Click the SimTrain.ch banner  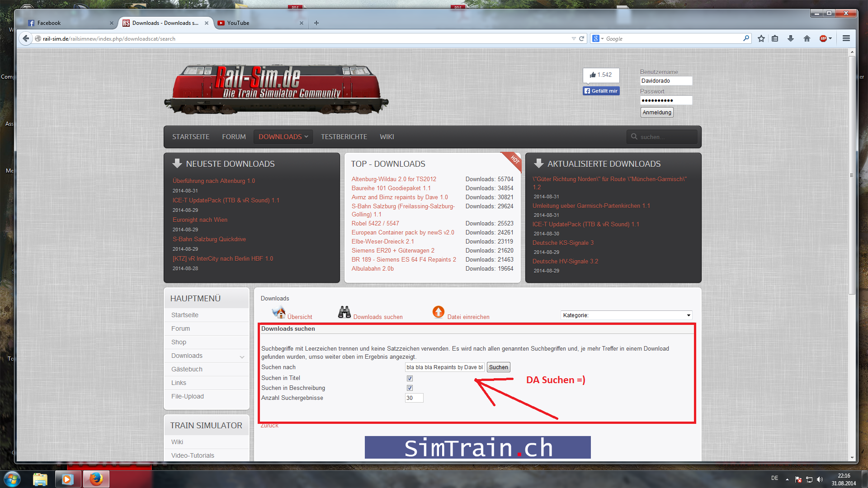click(x=477, y=447)
